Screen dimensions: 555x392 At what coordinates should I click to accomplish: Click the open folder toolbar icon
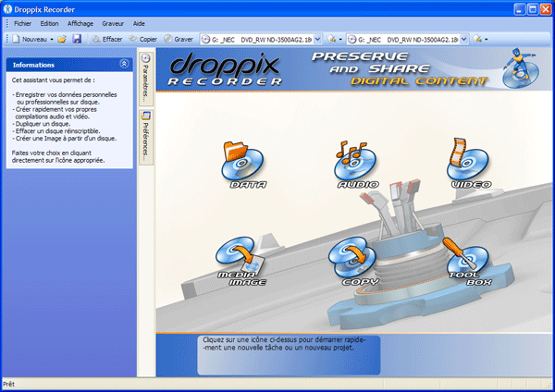[62, 39]
